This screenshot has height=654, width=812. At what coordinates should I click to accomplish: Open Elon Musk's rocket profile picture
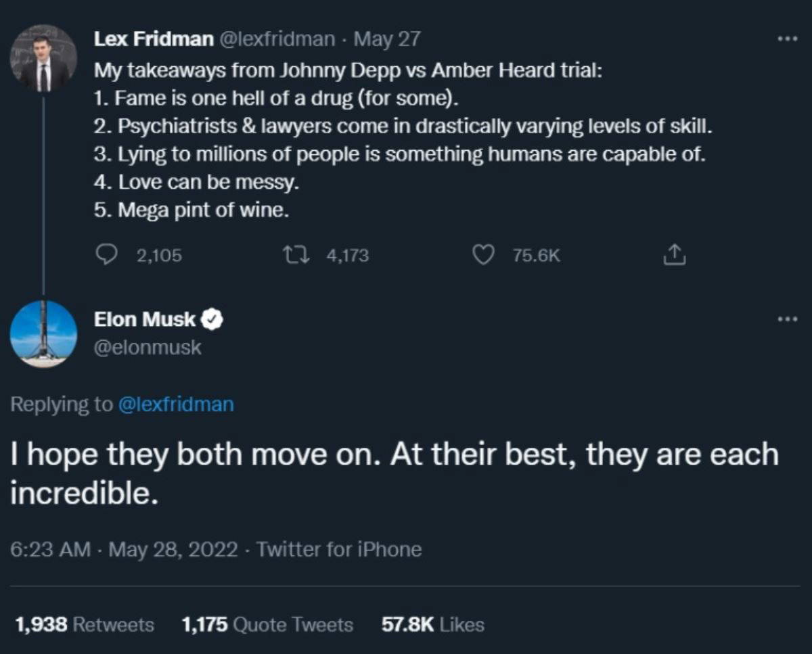(x=44, y=334)
